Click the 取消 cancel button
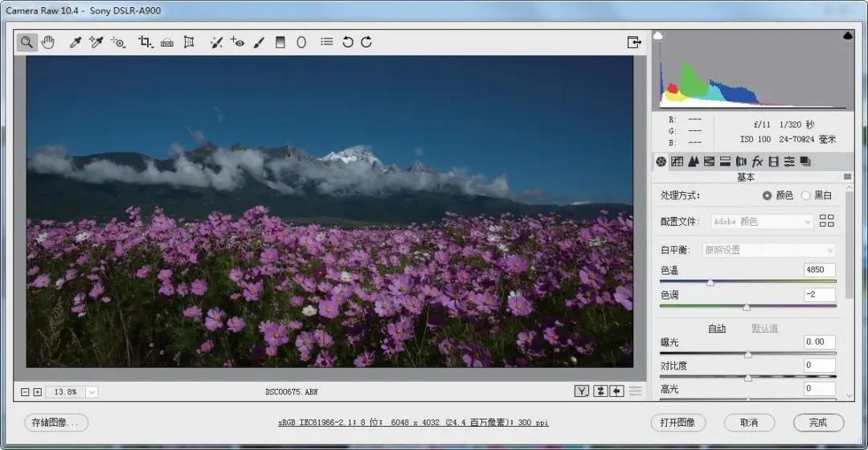 749,423
